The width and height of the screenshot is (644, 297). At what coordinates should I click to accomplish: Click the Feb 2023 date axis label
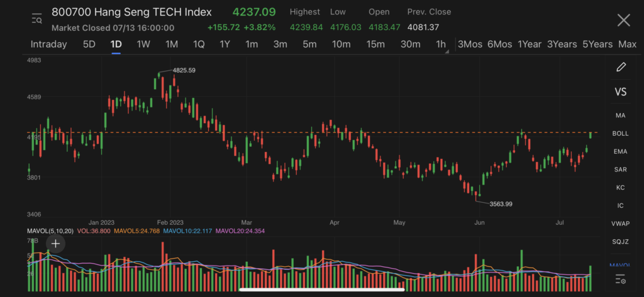(170, 223)
